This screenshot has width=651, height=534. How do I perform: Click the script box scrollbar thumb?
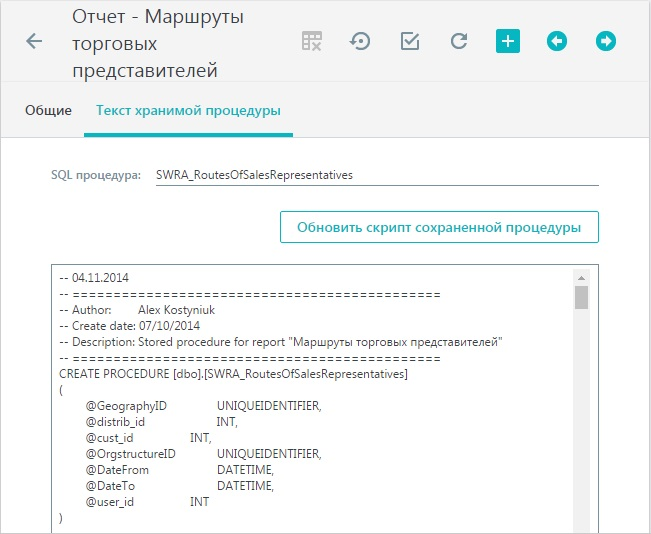(x=581, y=297)
